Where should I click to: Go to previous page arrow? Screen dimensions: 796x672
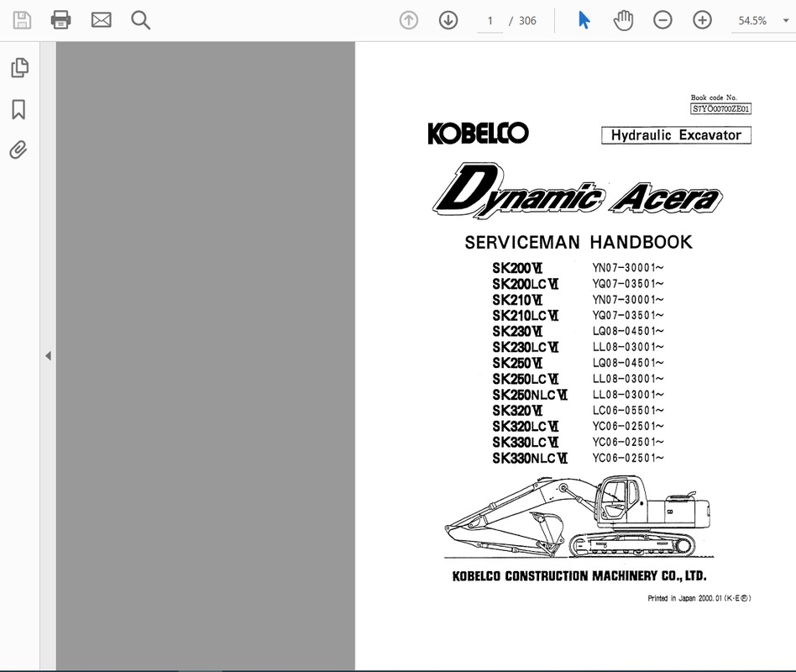409,21
